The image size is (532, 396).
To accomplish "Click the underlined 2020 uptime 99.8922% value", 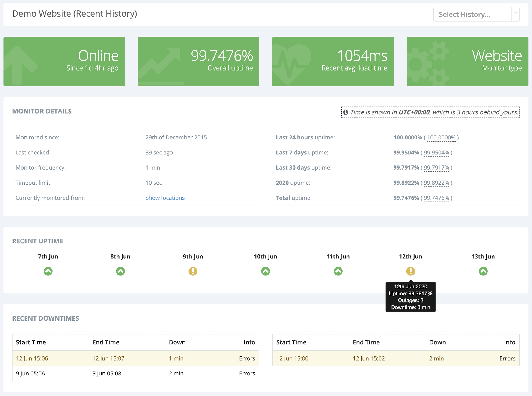I will coord(436,183).
